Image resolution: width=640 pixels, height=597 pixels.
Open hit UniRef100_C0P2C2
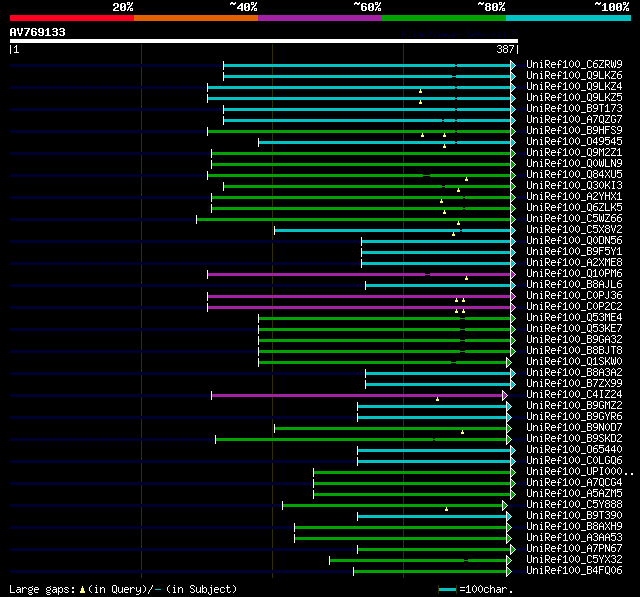click(x=574, y=307)
